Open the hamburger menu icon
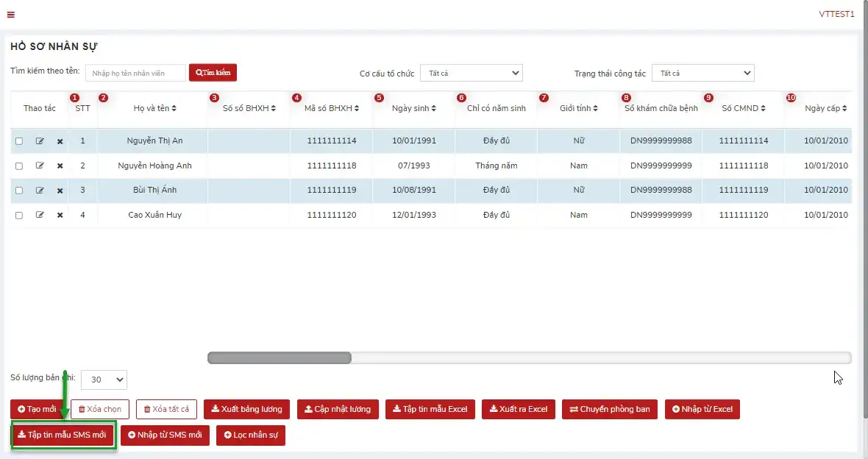Viewport: 868px width, 459px height. click(x=10, y=15)
